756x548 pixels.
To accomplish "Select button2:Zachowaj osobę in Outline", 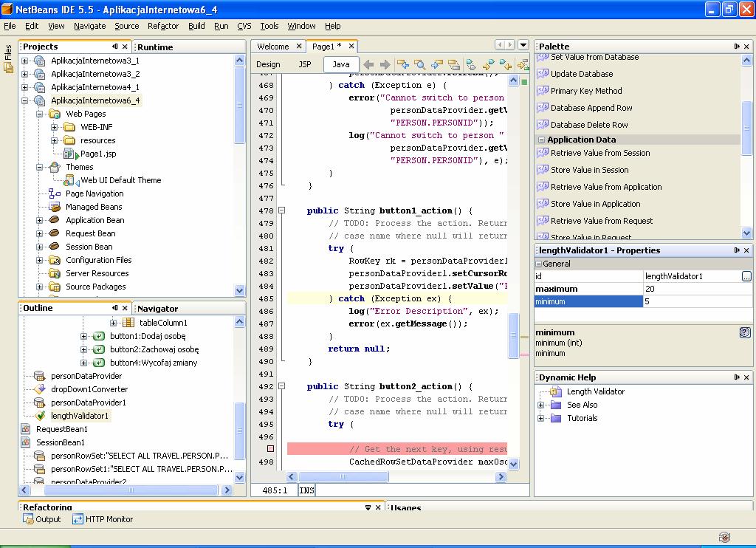I will pos(154,349).
